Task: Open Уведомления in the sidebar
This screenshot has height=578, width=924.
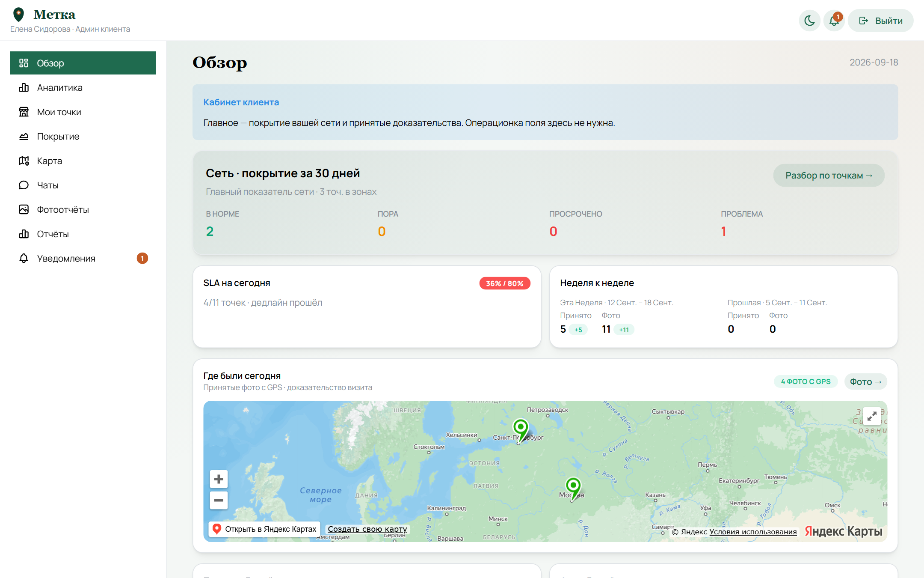Action: (x=83, y=258)
